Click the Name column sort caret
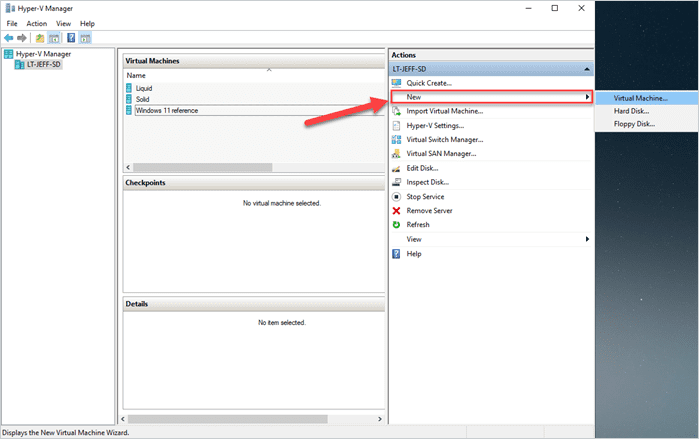This screenshot has width=699, height=439. tap(269, 70)
